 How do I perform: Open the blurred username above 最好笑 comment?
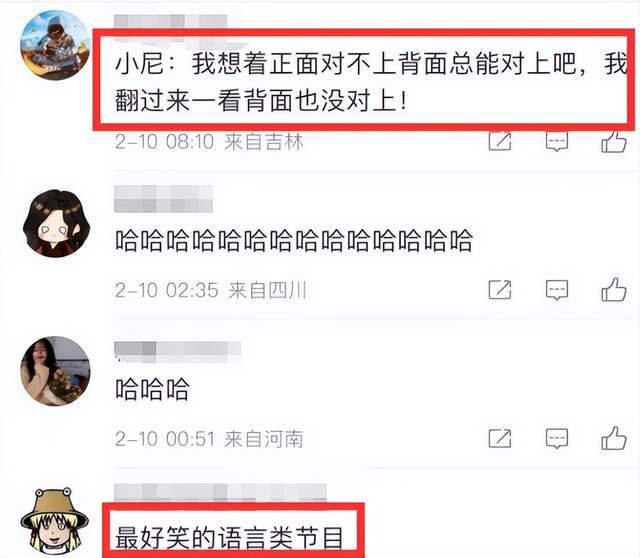click(x=220, y=492)
